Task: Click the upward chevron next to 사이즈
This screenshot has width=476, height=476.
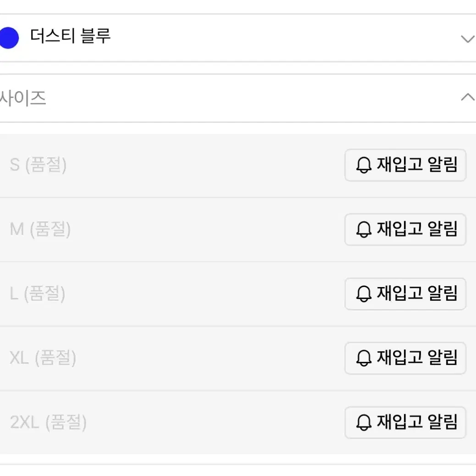Action: 467,97
